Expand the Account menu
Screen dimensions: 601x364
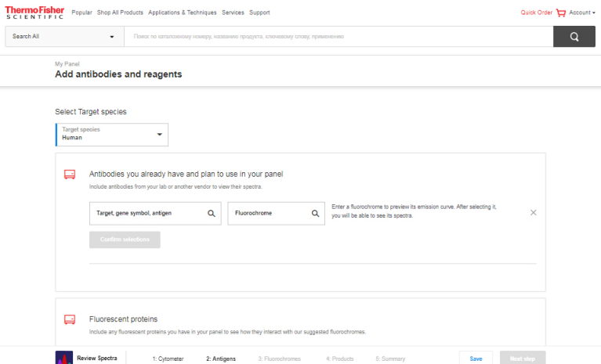point(581,13)
